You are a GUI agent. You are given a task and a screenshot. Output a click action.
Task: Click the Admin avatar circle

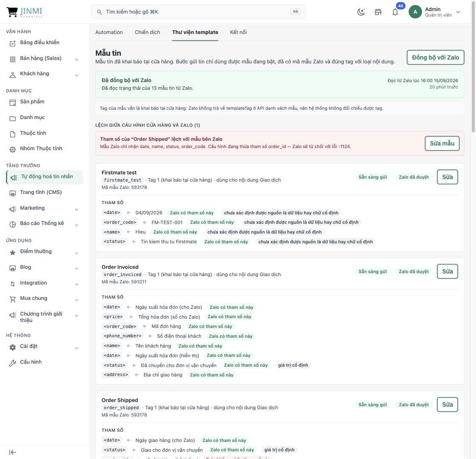pyautogui.click(x=415, y=12)
